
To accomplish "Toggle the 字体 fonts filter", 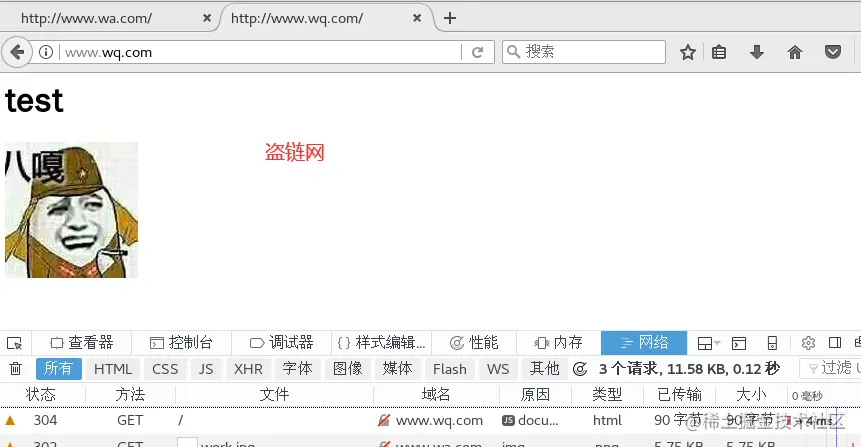I will [298, 369].
